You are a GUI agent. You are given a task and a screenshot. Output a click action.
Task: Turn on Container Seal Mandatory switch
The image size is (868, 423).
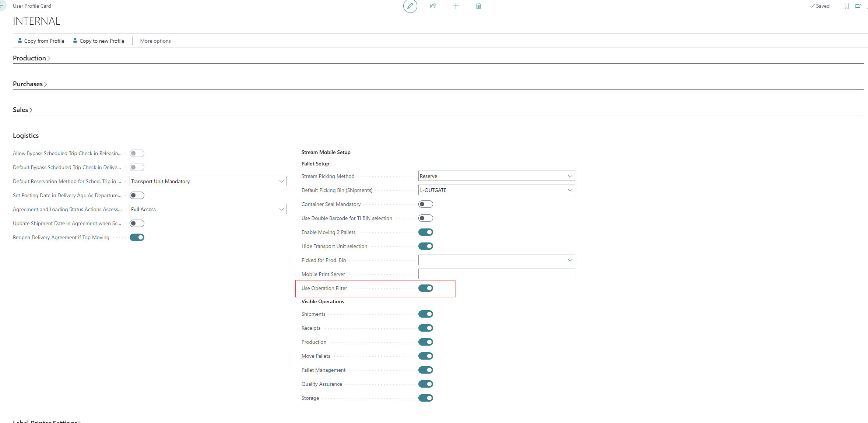[x=425, y=204]
